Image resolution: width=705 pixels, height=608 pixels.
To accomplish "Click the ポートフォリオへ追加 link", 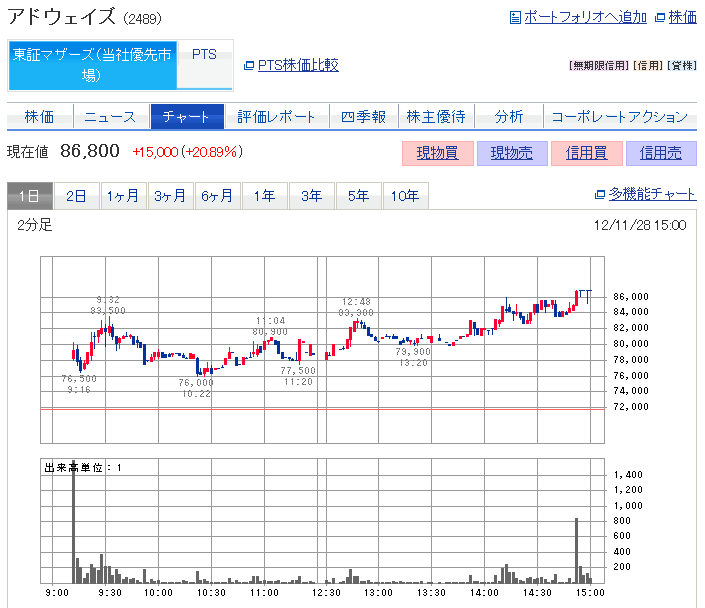I will click(585, 17).
